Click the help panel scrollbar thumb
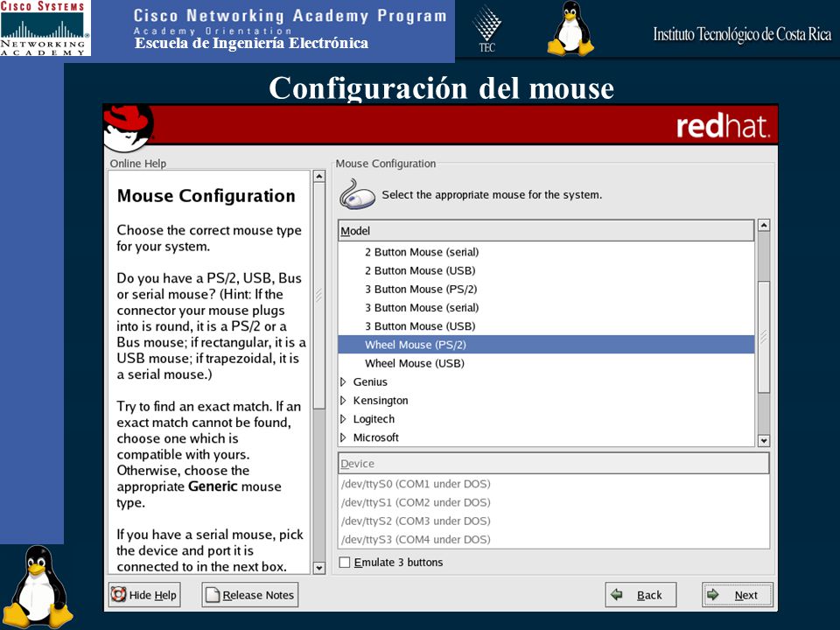 [319, 296]
